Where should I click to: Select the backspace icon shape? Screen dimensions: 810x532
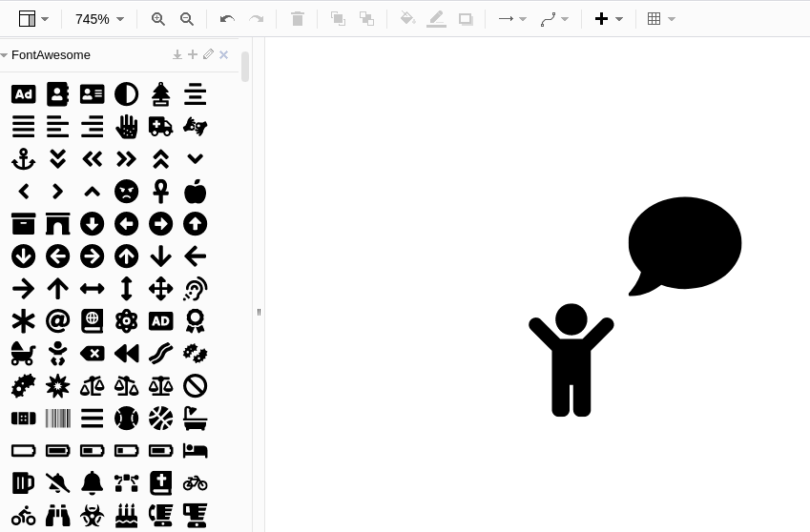(x=92, y=354)
